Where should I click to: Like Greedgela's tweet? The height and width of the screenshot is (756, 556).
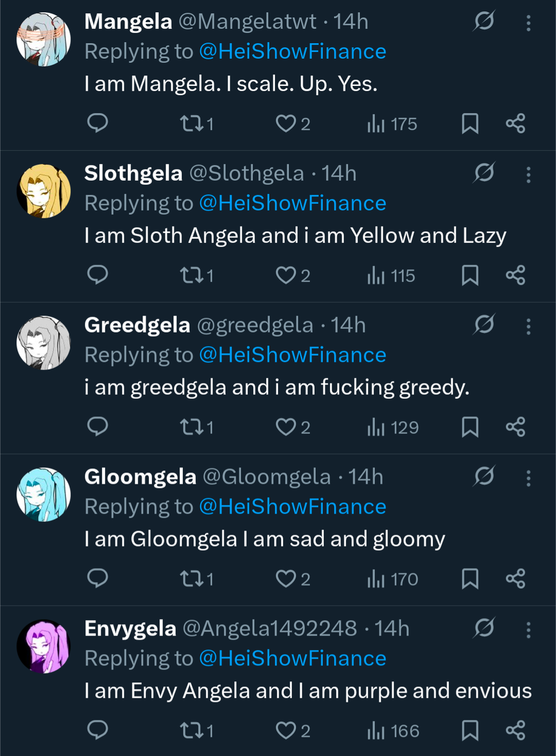(285, 427)
